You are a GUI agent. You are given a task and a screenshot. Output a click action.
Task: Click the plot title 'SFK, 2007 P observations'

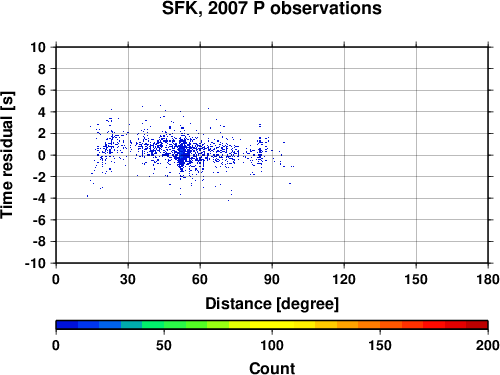pyautogui.click(x=272, y=8)
